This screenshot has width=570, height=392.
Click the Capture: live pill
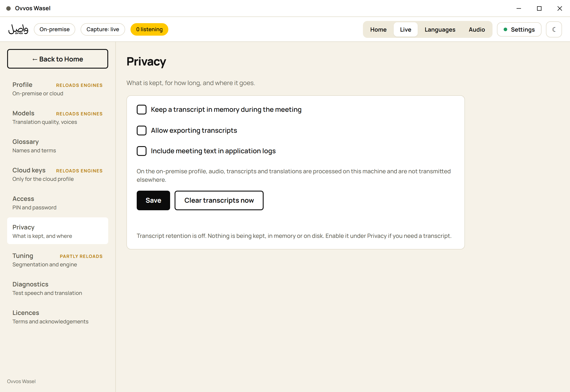click(103, 29)
